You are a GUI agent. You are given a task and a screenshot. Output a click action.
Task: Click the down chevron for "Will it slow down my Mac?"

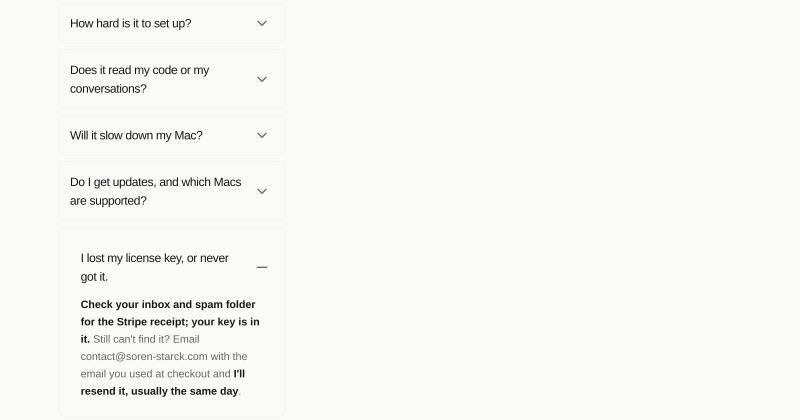pyautogui.click(x=262, y=135)
